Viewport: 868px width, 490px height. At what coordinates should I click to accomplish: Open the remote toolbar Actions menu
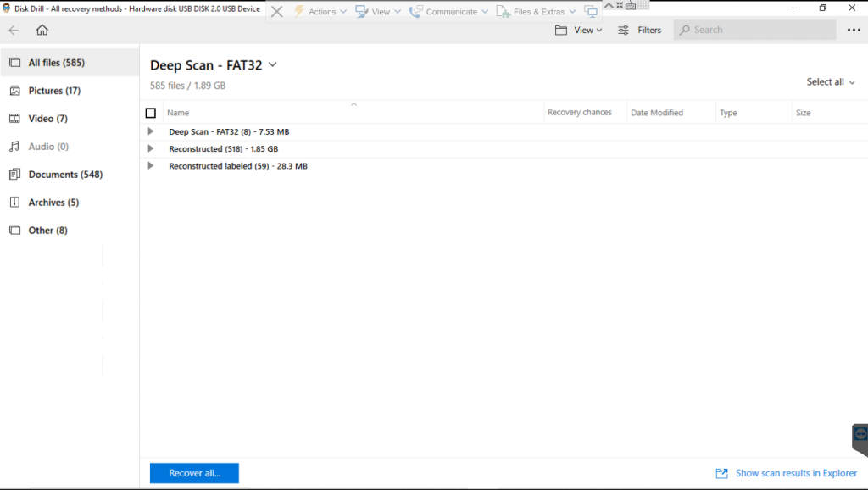[x=320, y=12]
